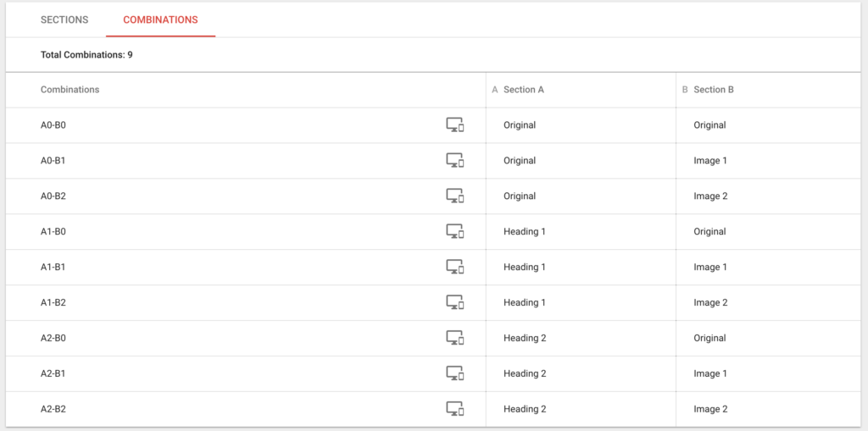The image size is (868, 431).
Task: Click the Section B column header
Action: pos(713,90)
